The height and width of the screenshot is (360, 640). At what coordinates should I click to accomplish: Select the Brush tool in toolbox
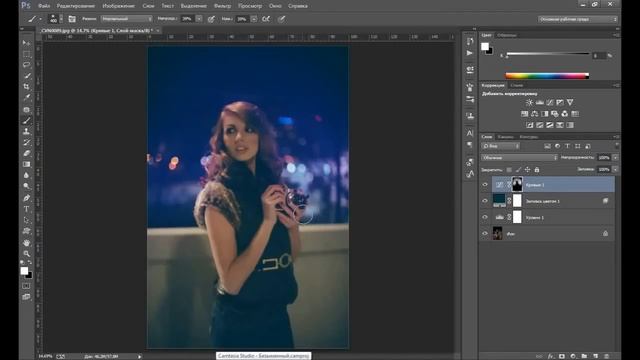coord(27,120)
